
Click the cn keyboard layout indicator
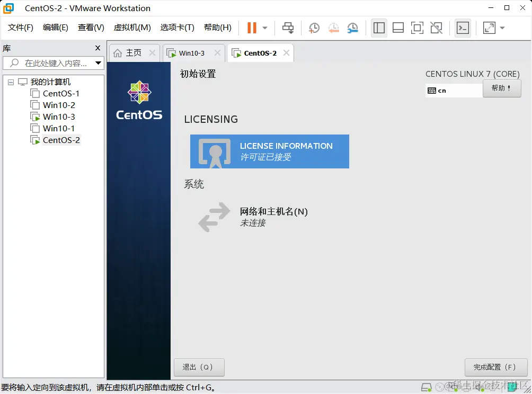(454, 91)
